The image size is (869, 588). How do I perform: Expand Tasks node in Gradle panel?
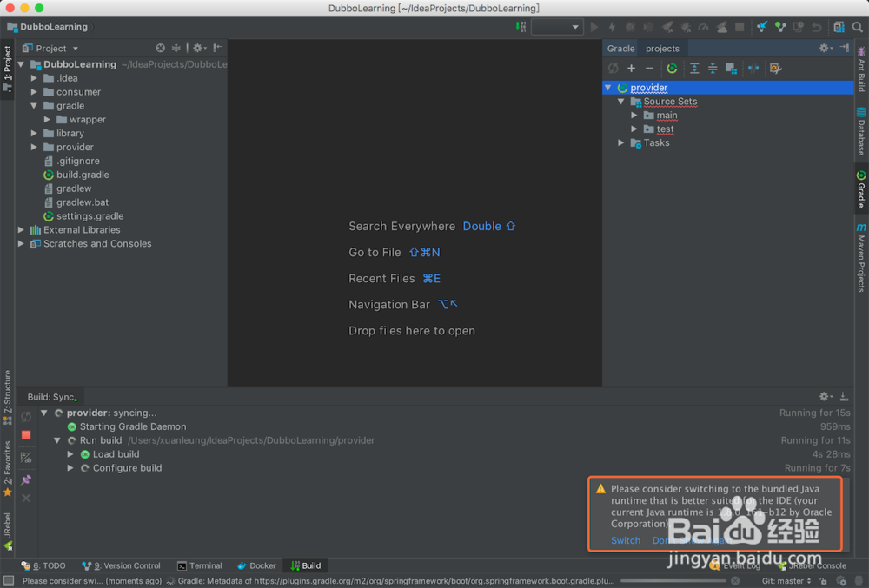pyautogui.click(x=621, y=142)
